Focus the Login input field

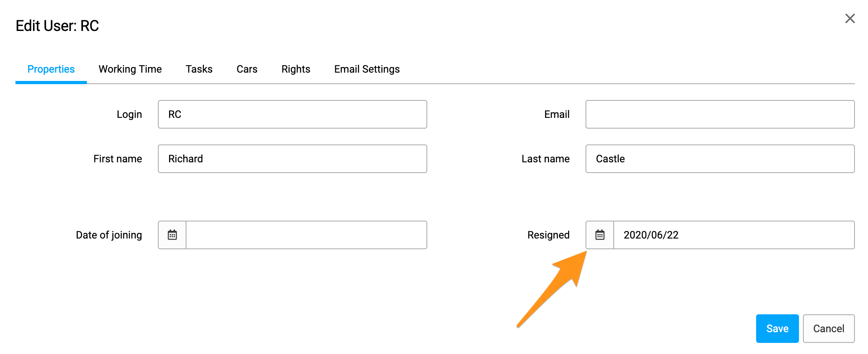(x=292, y=114)
